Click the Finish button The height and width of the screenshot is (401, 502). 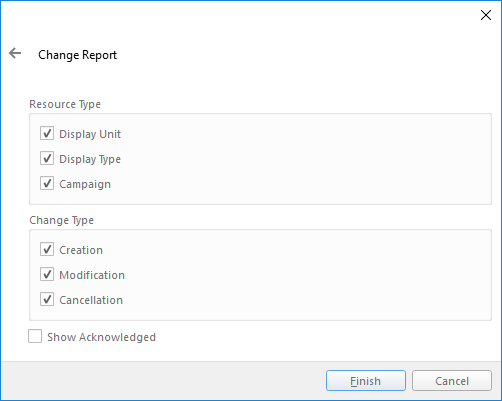[x=366, y=380]
